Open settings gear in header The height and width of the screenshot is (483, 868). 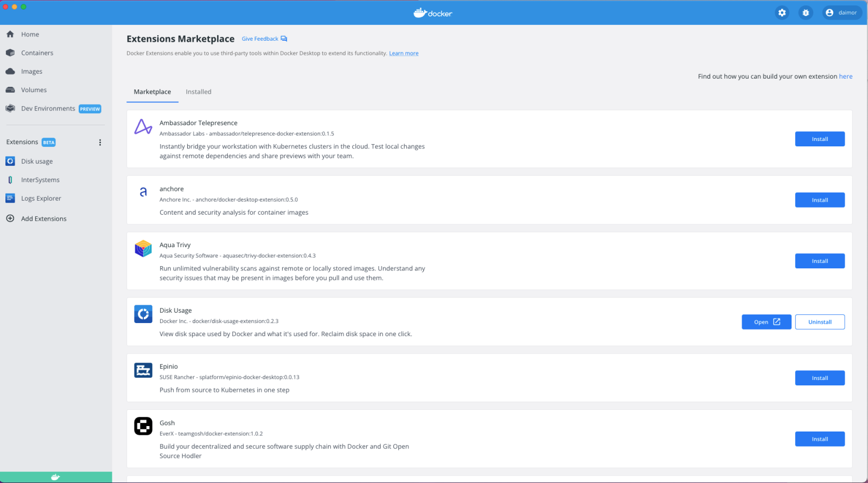782,12
